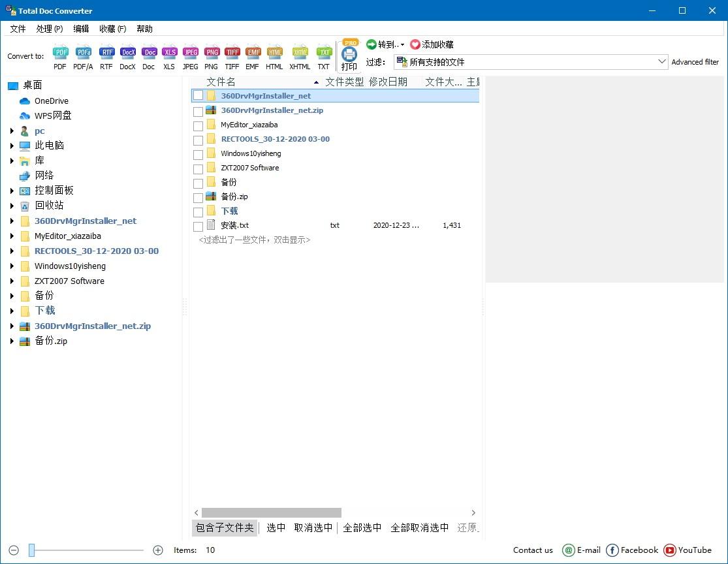This screenshot has width=728, height=564.
Task: Click 选中 button
Action: tap(276, 528)
